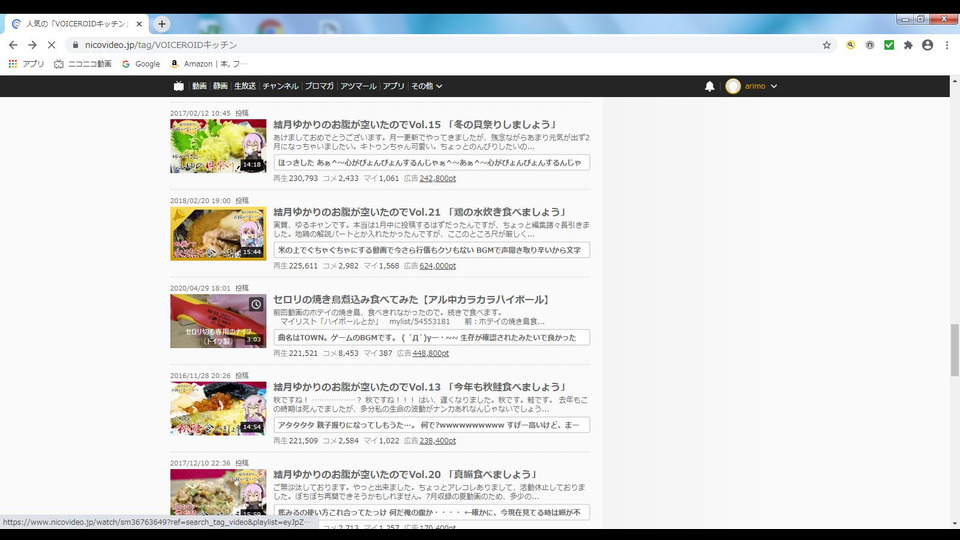Open the チャンネル menu item

tap(280, 86)
